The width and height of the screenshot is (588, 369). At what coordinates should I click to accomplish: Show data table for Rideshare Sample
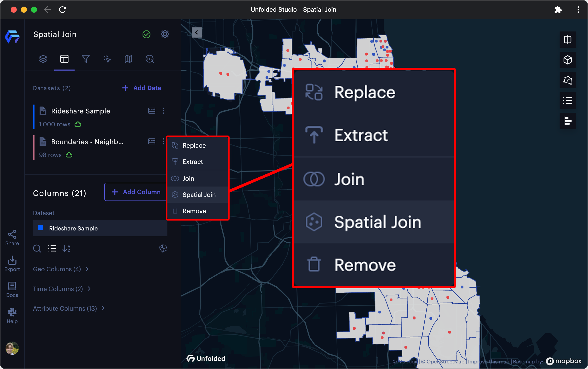(151, 111)
